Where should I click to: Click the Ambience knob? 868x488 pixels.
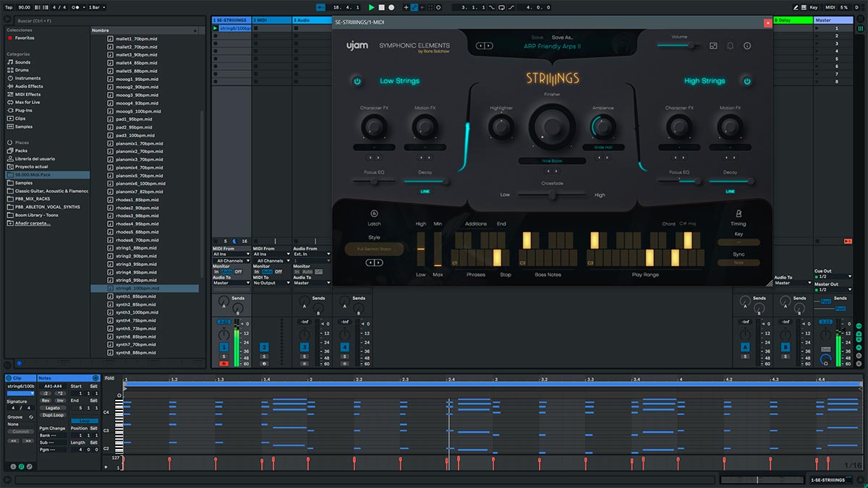coord(603,127)
